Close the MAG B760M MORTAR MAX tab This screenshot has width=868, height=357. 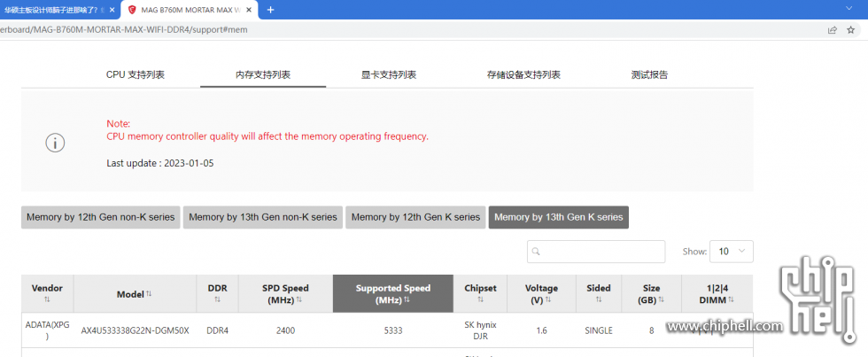pyautogui.click(x=247, y=10)
